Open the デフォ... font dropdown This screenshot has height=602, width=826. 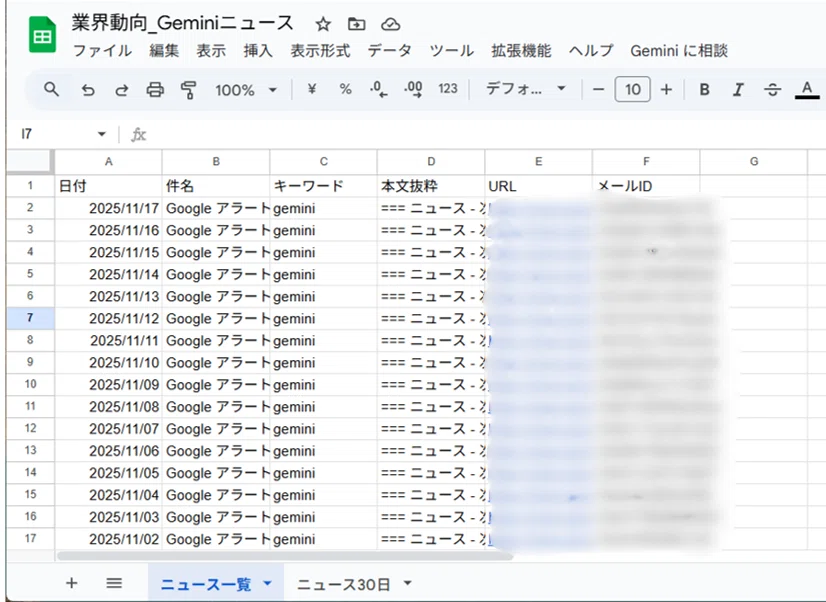click(x=526, y=88)
